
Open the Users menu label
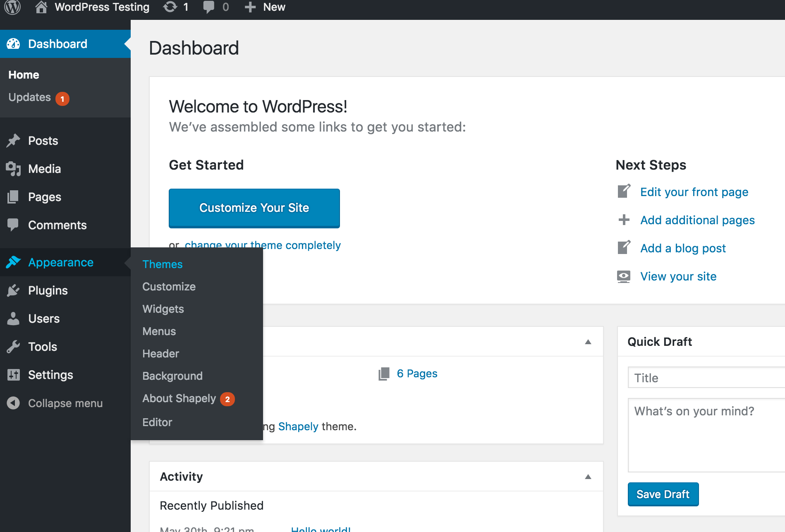point(44,319)
